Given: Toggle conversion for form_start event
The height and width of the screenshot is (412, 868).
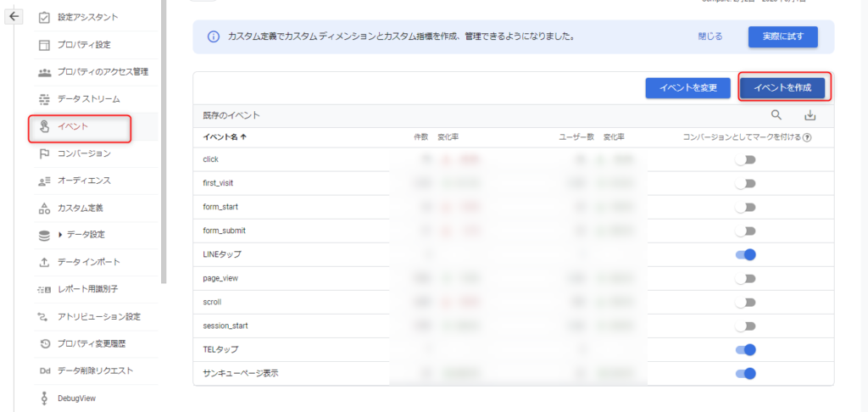Looking at the screenshot, I should click(745, 207).
